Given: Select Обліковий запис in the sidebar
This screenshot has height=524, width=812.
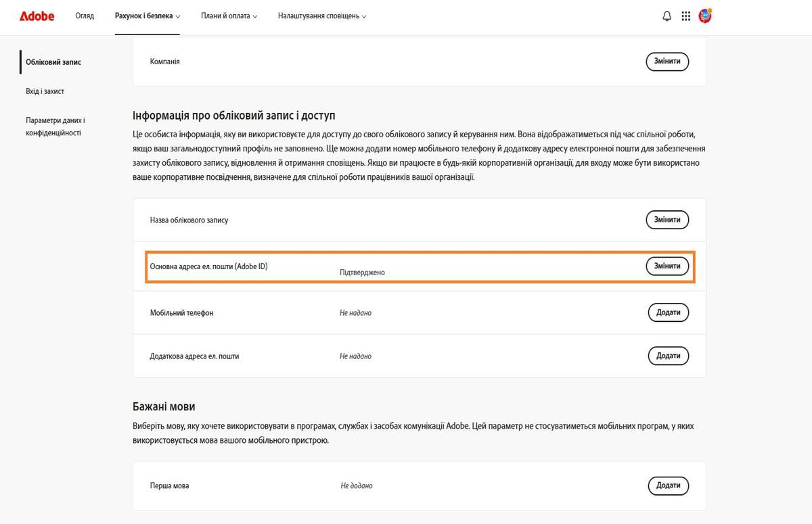Looking at the screenshot, I should click(52, 62).
